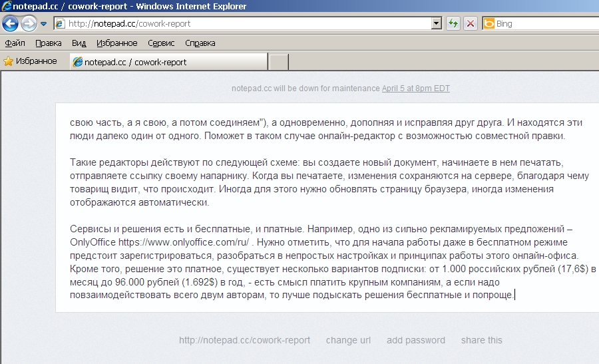Open a new blank tab
This screenshot has height=364, width=599.
click(278, 62)
